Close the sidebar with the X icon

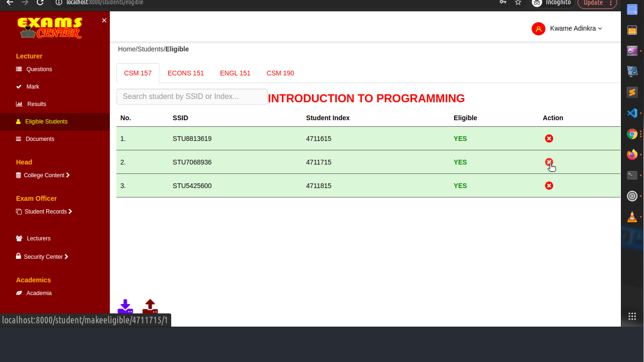[x=104, y=20]
